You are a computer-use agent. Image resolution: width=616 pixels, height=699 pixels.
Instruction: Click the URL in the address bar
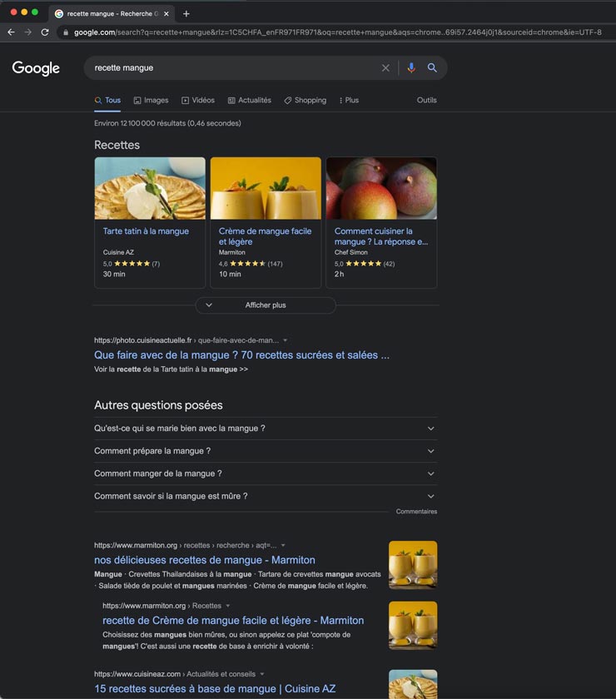pyautogui.click(x=337, y=32)
